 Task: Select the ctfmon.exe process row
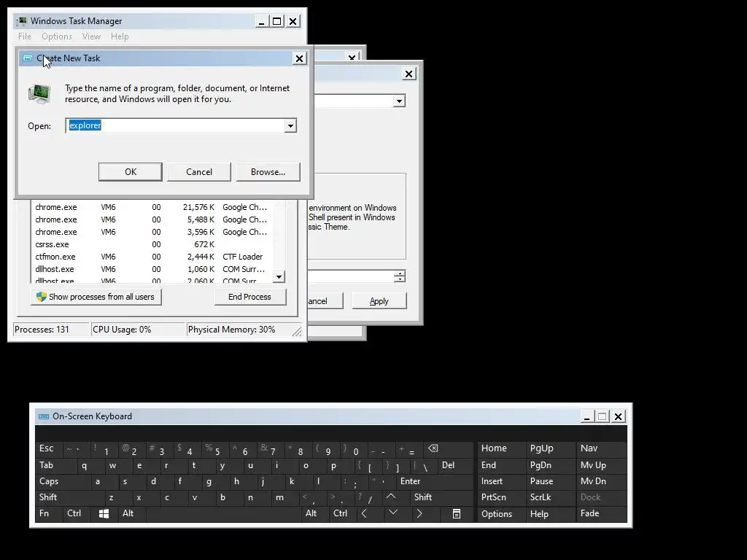pyautogui.click(x=152, y=257)
